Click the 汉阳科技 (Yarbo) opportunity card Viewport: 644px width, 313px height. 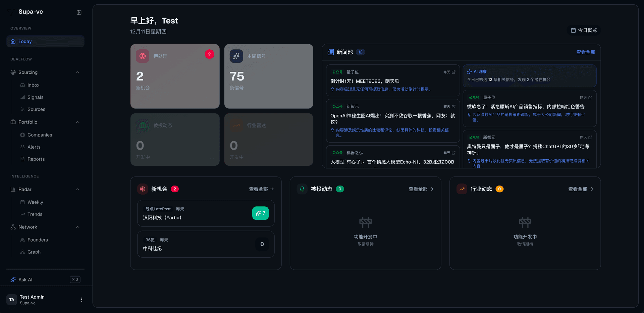(206, 213)
